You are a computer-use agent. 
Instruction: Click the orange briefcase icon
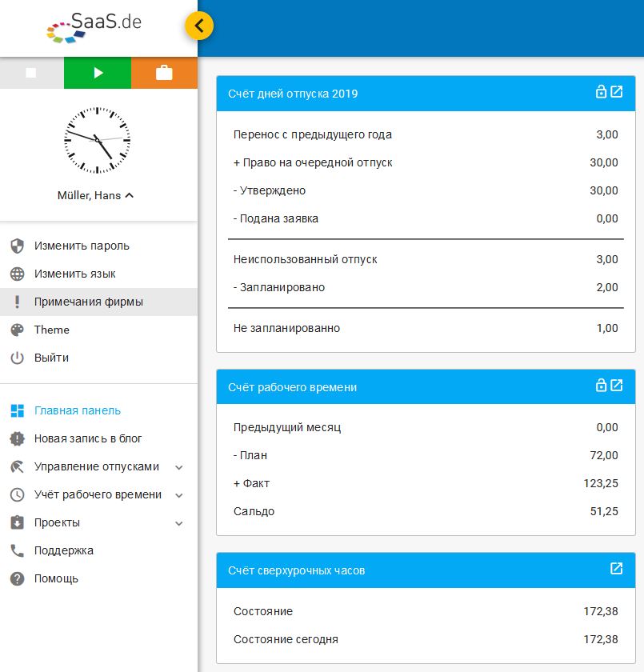(x=164, y=73)
